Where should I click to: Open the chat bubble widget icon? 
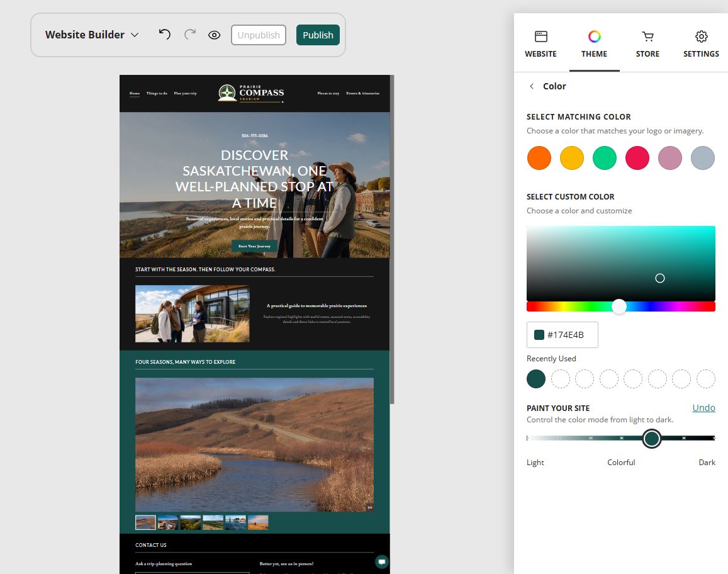pos(382,562)
